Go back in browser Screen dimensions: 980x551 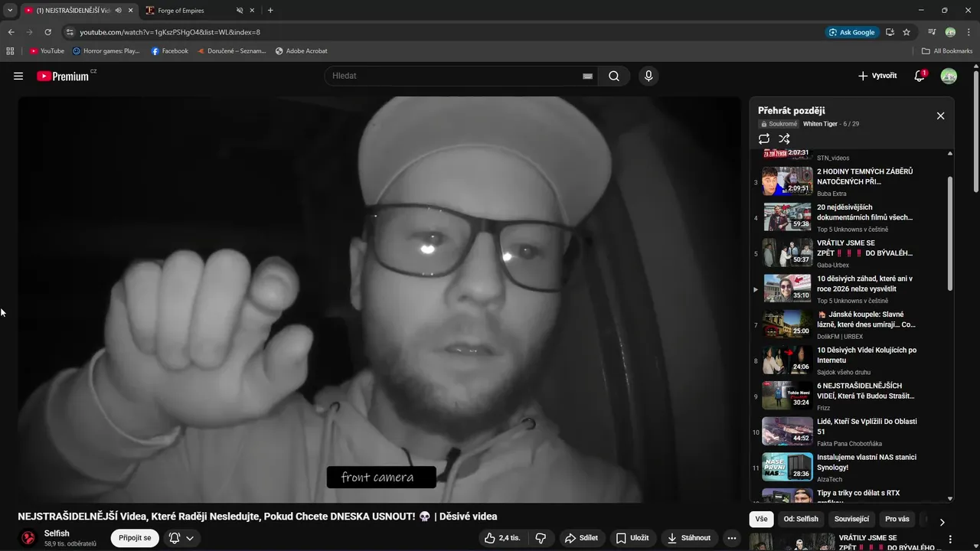pyautogui.click(x=11, y=32)
